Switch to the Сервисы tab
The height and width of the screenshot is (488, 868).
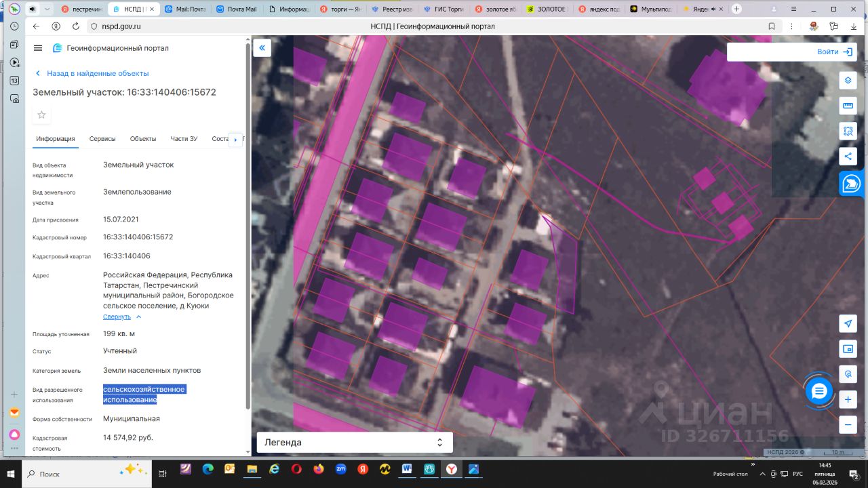102,139
